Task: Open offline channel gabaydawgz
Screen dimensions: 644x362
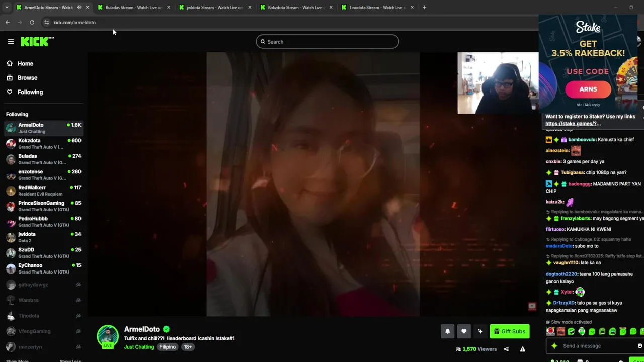Action: (43, 285)
